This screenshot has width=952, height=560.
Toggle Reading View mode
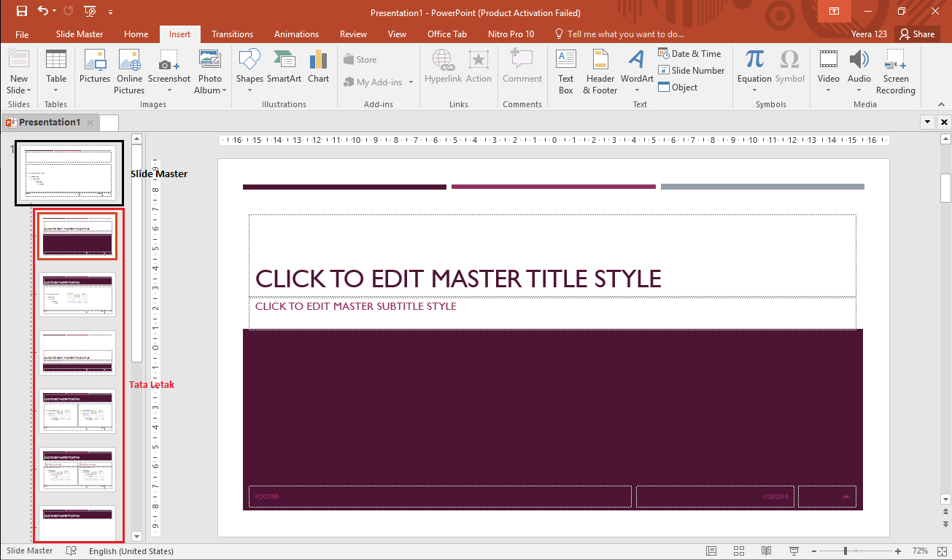(x=766, y=551)
